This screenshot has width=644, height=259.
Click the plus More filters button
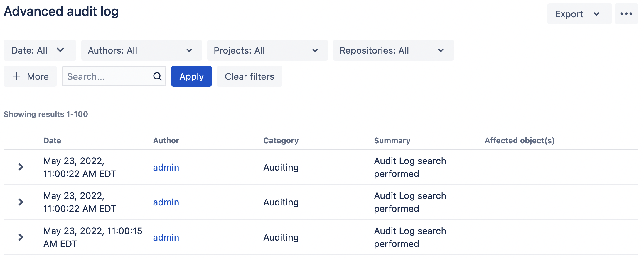[x=30, y=76]
